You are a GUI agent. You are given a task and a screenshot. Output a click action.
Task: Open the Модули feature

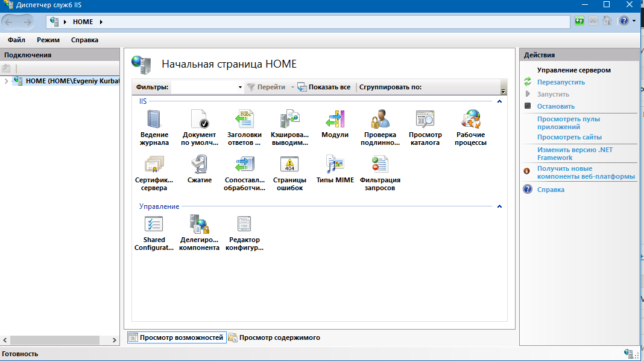click(x=335, y=124)
